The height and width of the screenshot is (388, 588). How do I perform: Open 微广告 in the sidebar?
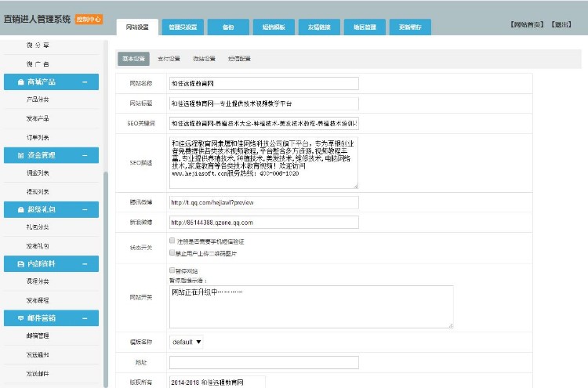coord(38,64)
